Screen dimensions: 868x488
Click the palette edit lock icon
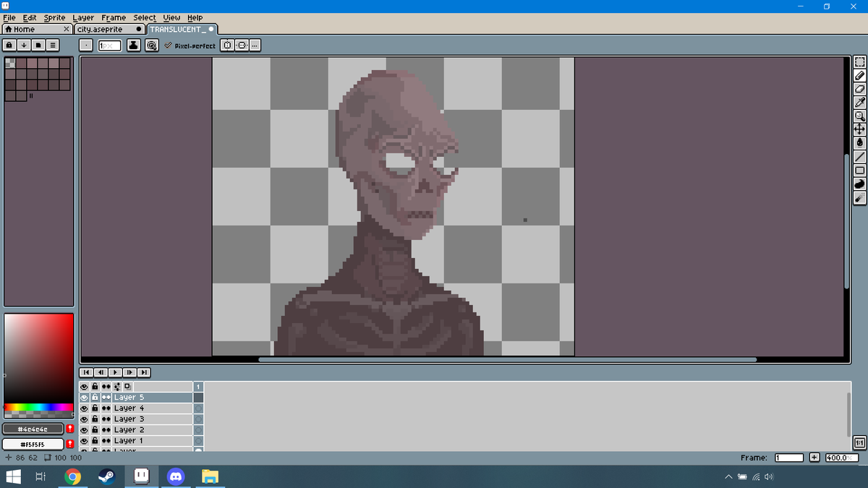click(10, 46)
